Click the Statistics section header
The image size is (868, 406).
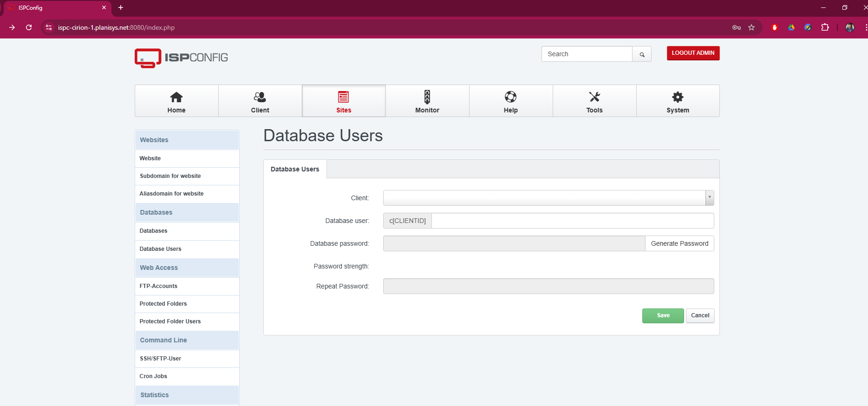click(187, 395)
